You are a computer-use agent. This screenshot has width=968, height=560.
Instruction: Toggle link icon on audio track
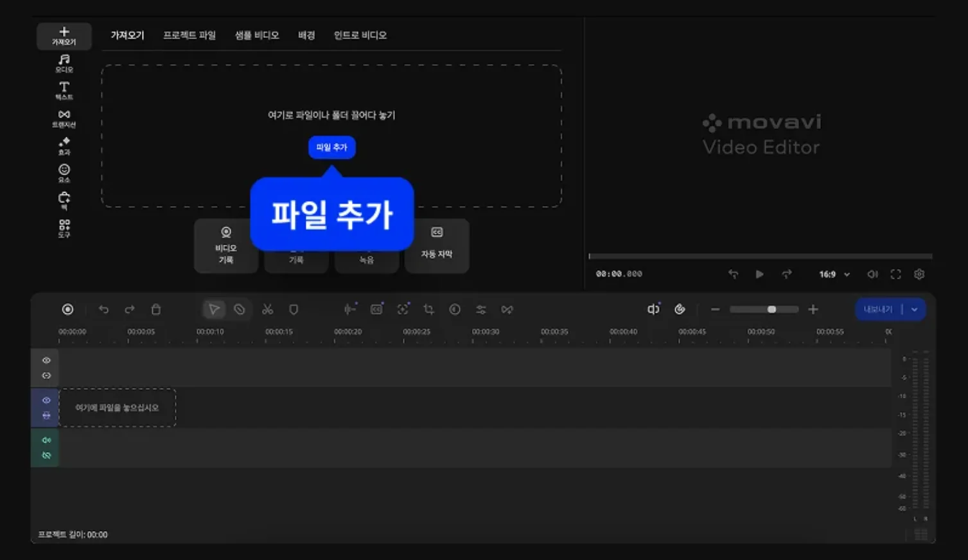[46, 455]
